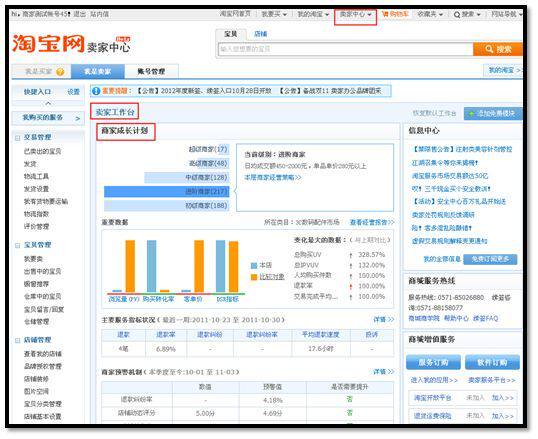The width and height of the screenshot is (538, 439).
Task: Click the Taobao 淘宝网 logo
Action: 48,44
